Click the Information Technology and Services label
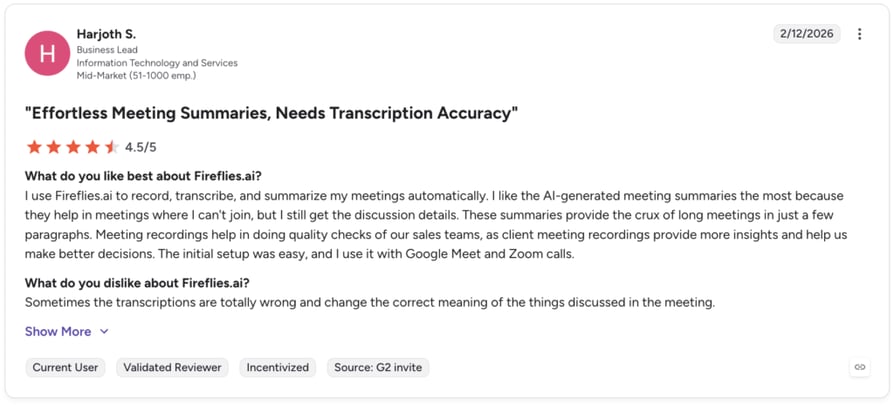Image resolution: width=894 pixels, height=405 pixels. (157, 63)
